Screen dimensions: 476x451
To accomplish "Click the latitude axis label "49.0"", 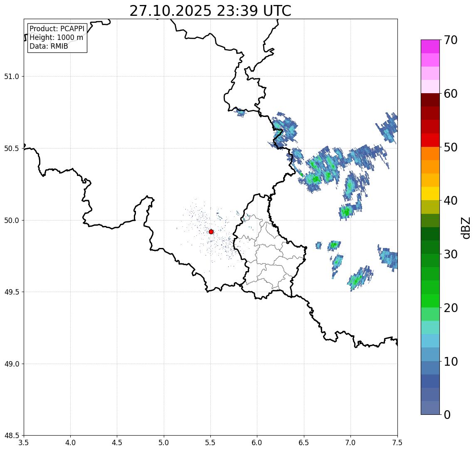I will point(12,364).
